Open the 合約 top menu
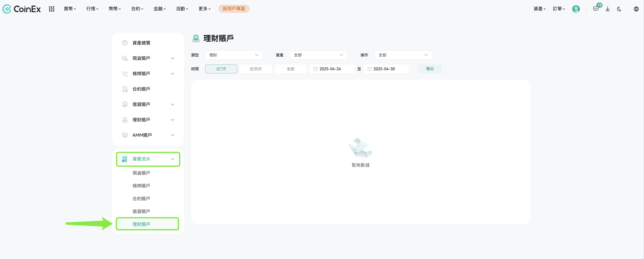Viewport: 644px width, 259px height. coord(137,9)
